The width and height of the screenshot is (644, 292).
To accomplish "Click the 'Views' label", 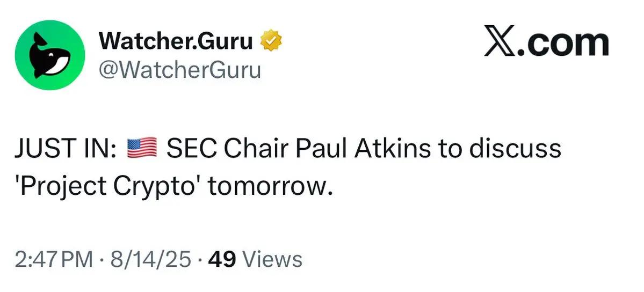I will pyautogui.click(x=273, y=260).
